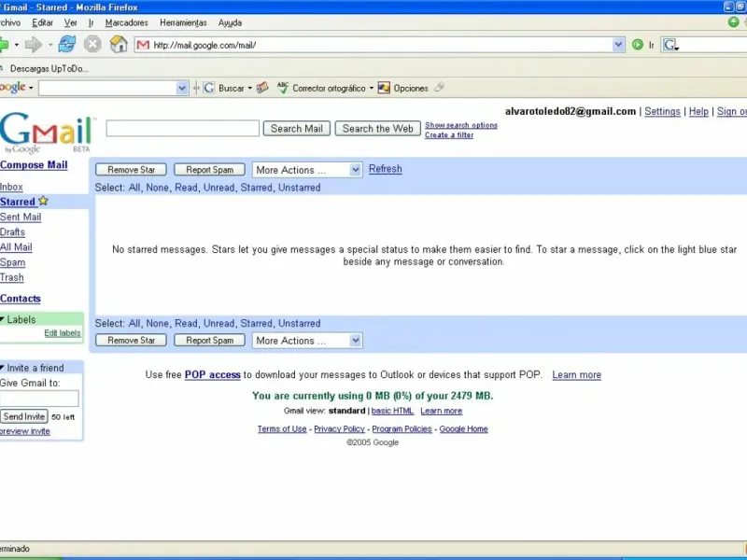Reload the page using the refresh icon
This screenshot has height=560, width=747.
tap(66, 44)
